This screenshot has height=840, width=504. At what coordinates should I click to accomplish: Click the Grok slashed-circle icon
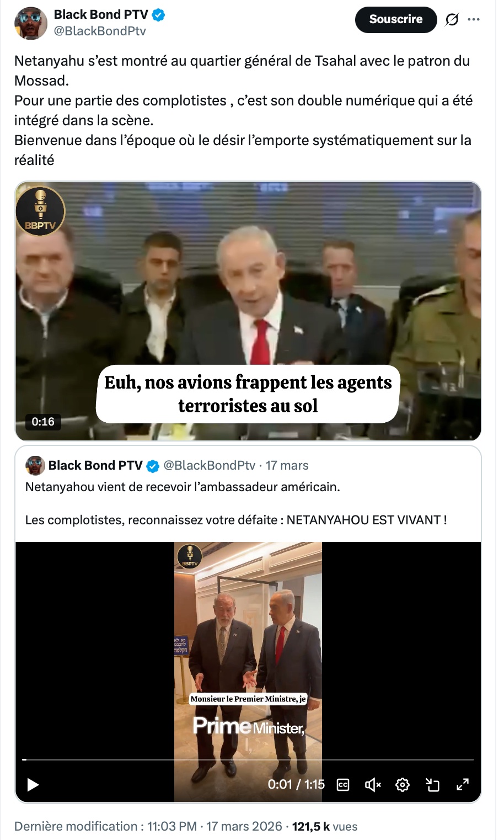point(452,20)
